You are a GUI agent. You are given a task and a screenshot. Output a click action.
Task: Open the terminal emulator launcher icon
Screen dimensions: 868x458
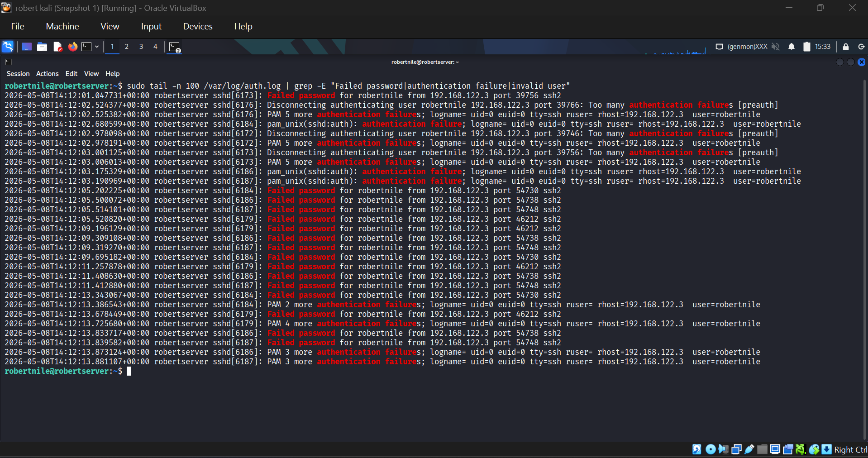pyautogui.click(x=86, y=47)
